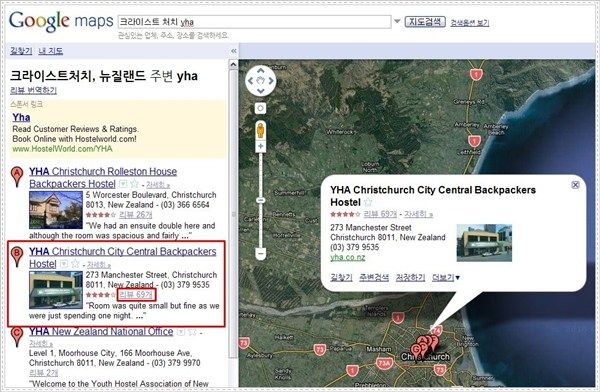Open the sponsored Yha ad link
600x392 pixels.
21,117
